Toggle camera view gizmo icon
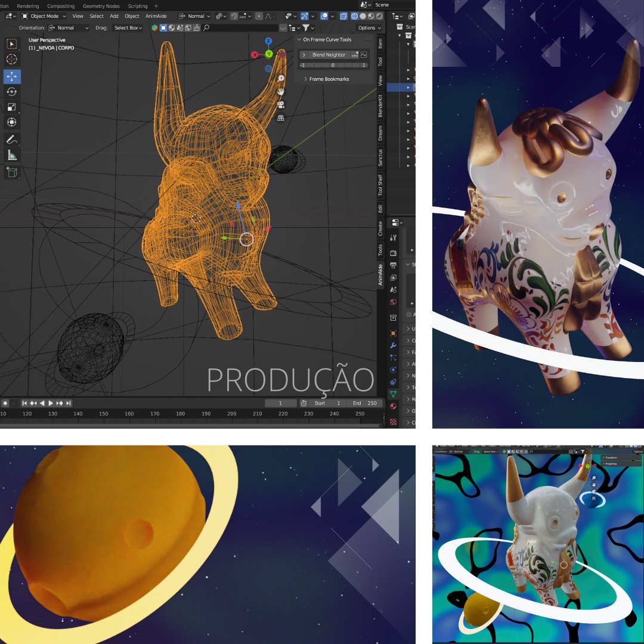644x644 pixels. click(x=281, y=105)
